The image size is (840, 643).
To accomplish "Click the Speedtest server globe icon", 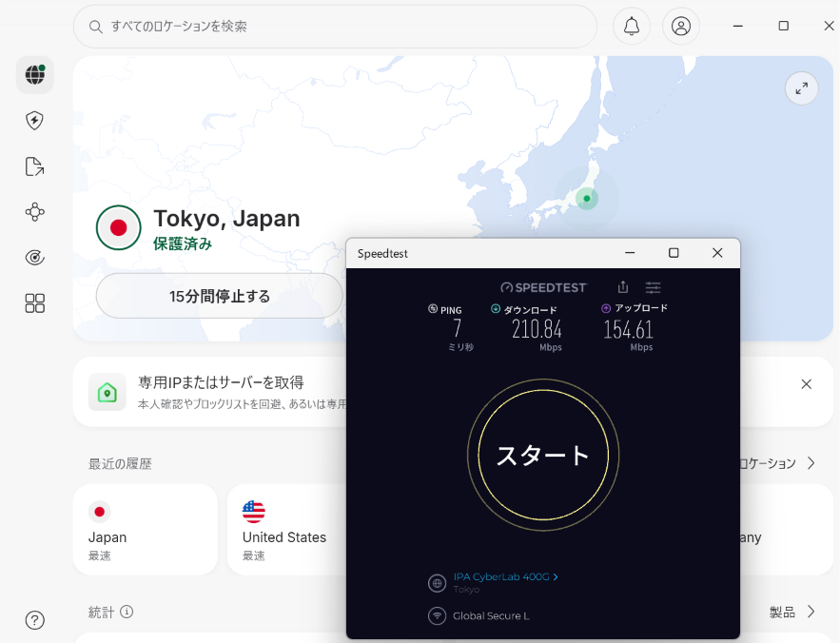I will pyautogui.click(x=438, y=583).
